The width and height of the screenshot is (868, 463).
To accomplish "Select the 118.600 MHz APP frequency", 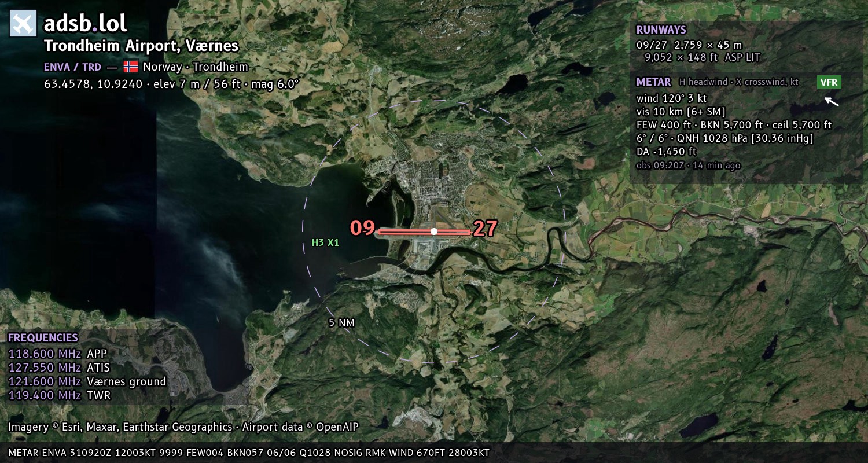I will tap(58, 354).
